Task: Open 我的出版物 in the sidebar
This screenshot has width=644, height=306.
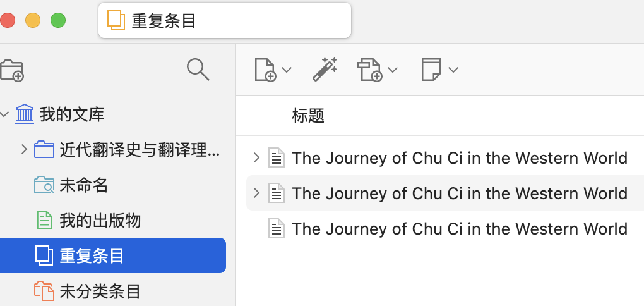Action: point(100,221)
